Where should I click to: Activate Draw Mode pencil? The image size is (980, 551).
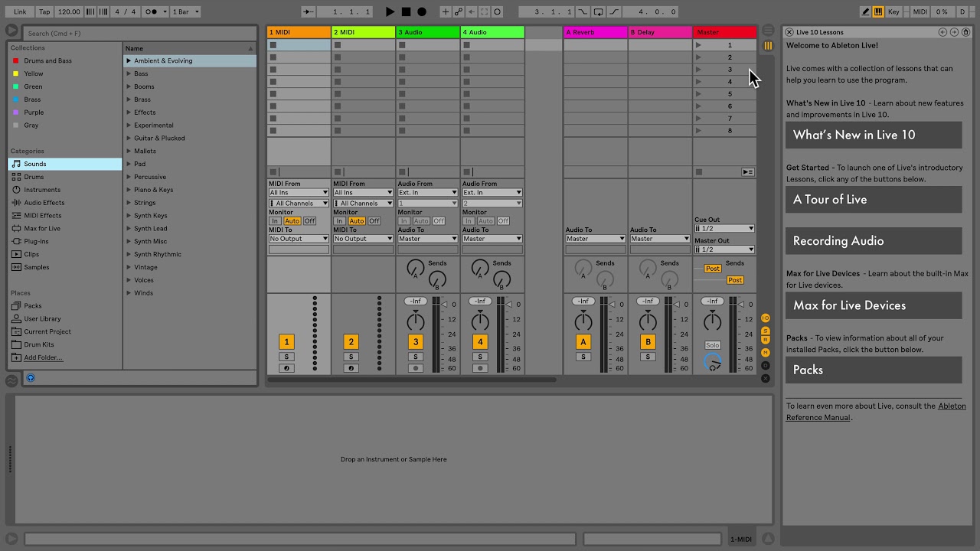tap(865, 11)
